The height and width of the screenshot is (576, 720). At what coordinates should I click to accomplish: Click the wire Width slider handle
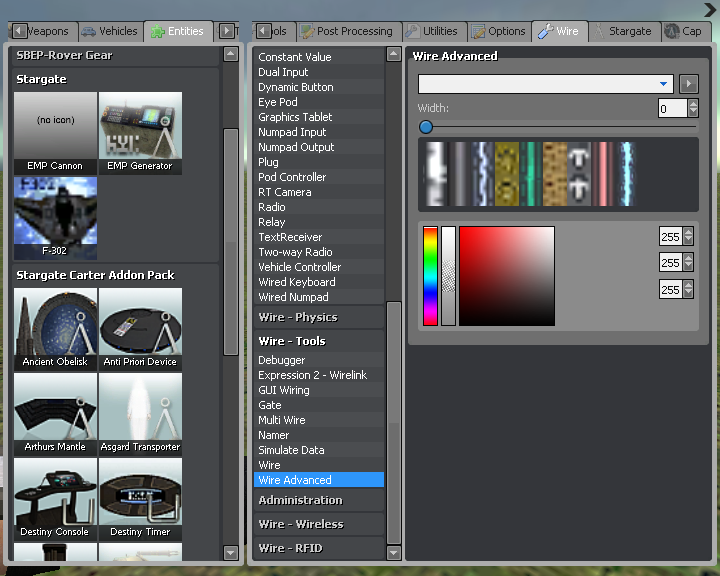426,127
